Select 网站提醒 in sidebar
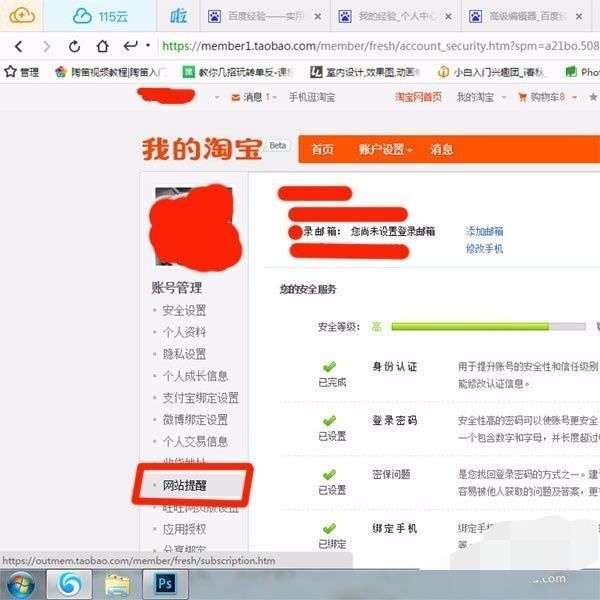 click(x=184, y=485)
